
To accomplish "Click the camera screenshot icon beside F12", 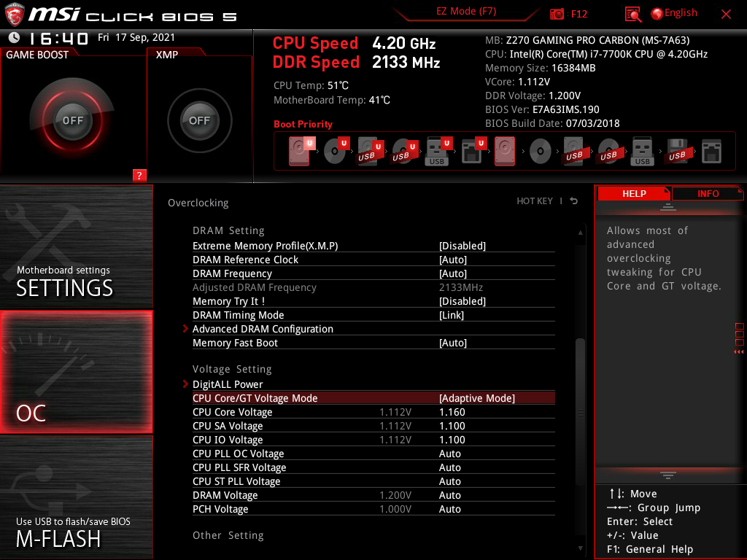I will [x=557, y=14].
